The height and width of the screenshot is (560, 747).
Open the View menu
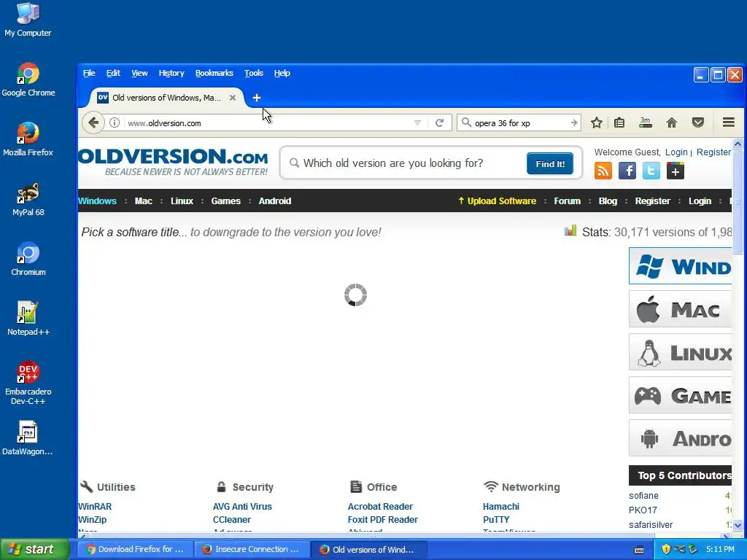coord(139,73)
